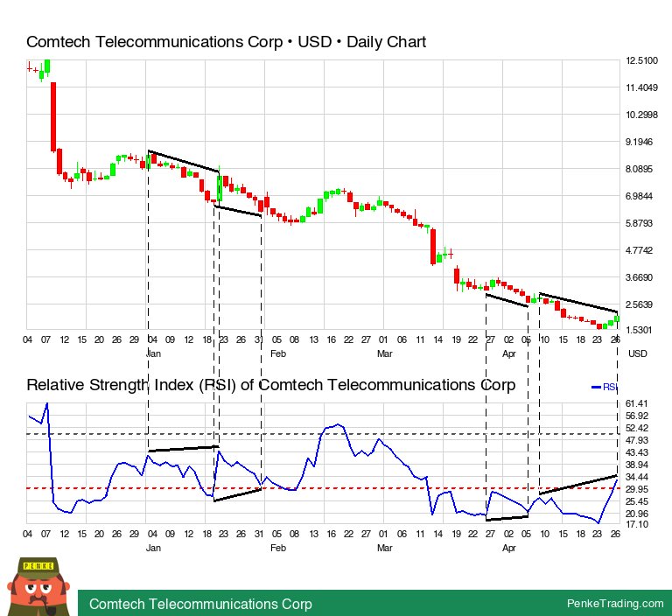
Task: Click the 2.5639 price axis label
Action: coord(639,304)
